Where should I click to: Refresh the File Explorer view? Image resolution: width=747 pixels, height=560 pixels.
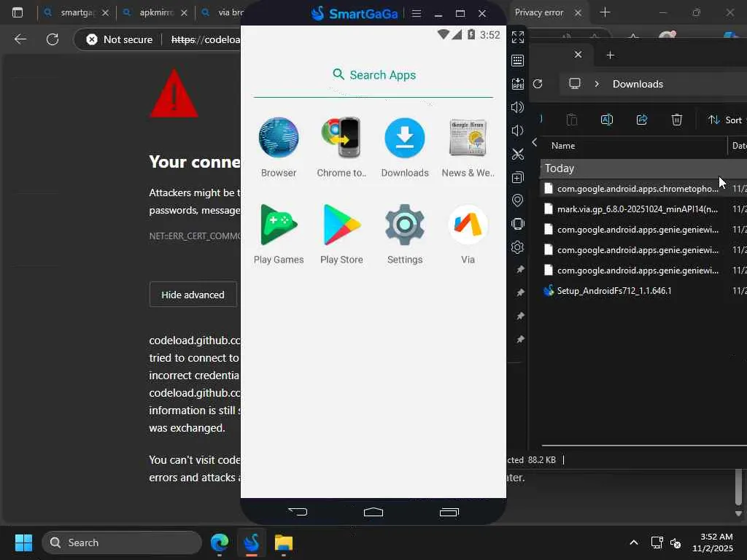click(x=538, y=84)
